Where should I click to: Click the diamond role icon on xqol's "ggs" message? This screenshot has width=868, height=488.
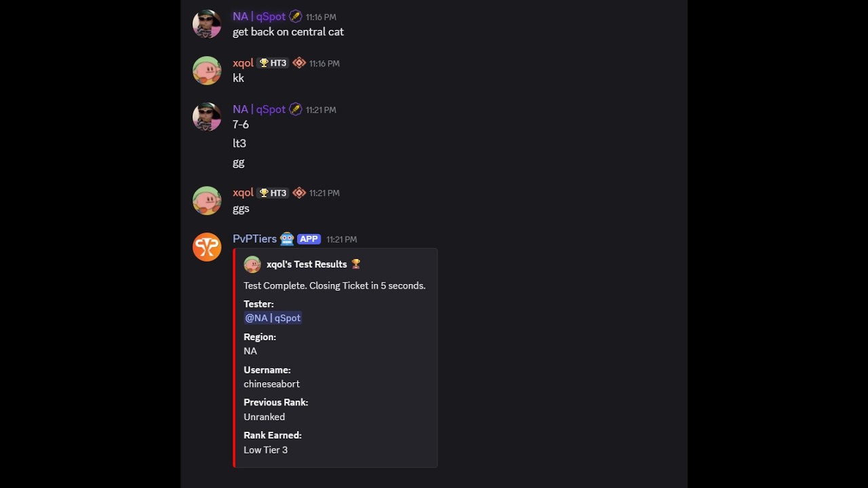pos(299,192)
